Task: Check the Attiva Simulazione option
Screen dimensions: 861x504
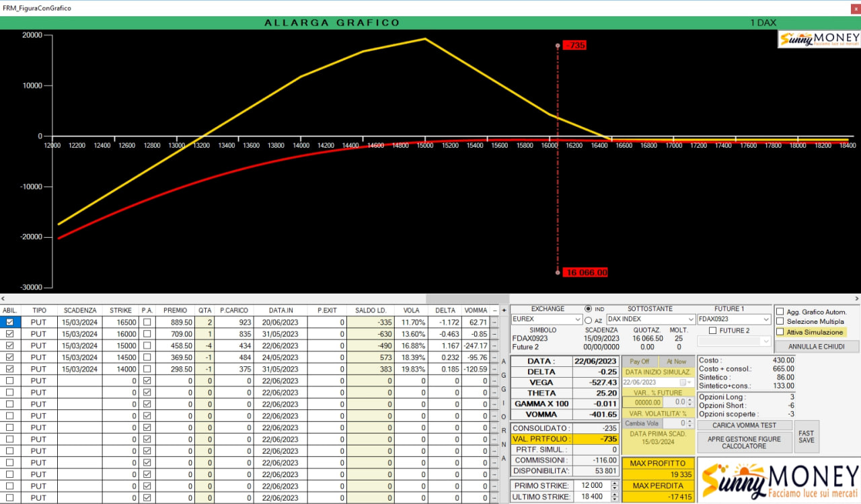Action: pos(780,332)
